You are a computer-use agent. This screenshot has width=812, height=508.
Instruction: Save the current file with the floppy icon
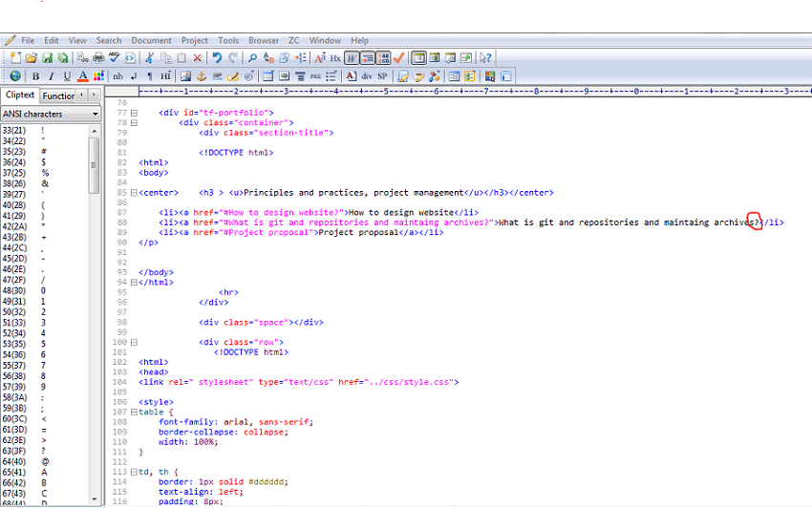click(x=47, y=58)
